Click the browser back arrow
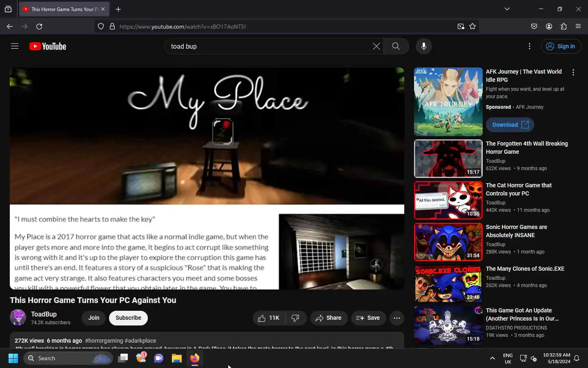 pyautogui.click(x=10, y=27)
